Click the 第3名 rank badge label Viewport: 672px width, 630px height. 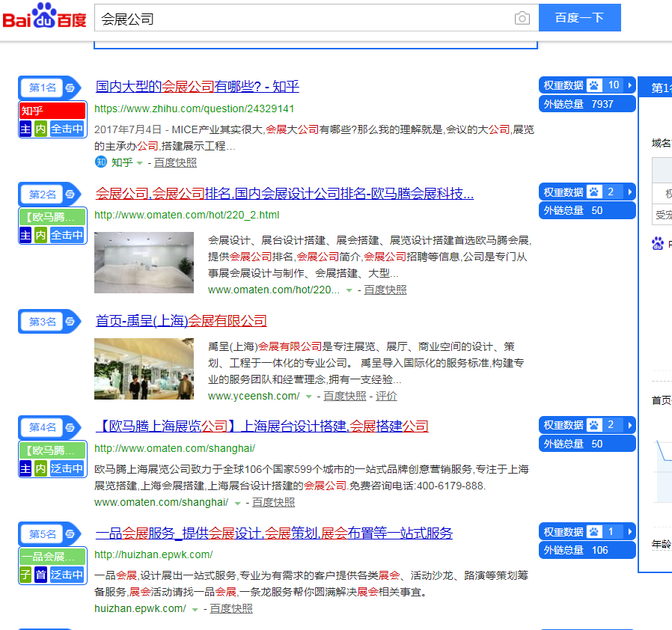tap(43, 322)
